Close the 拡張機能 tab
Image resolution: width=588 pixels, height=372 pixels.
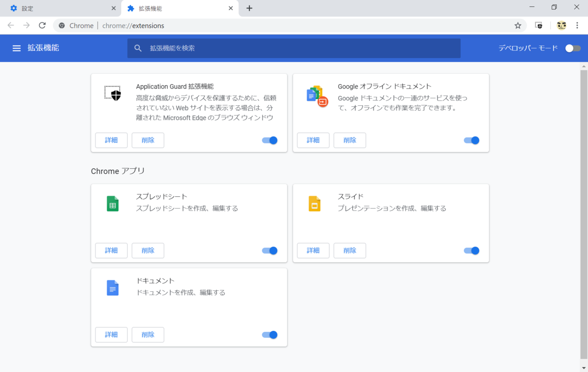(x=231, y=8)
